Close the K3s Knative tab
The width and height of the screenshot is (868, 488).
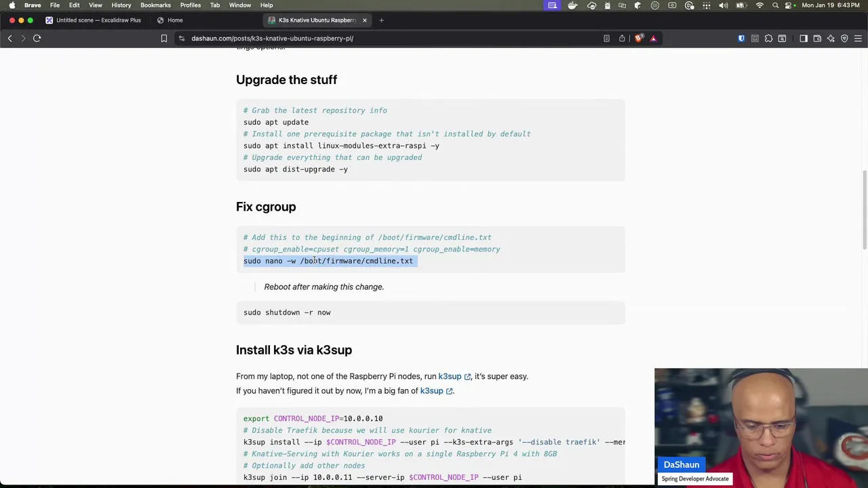click(364, 20)
